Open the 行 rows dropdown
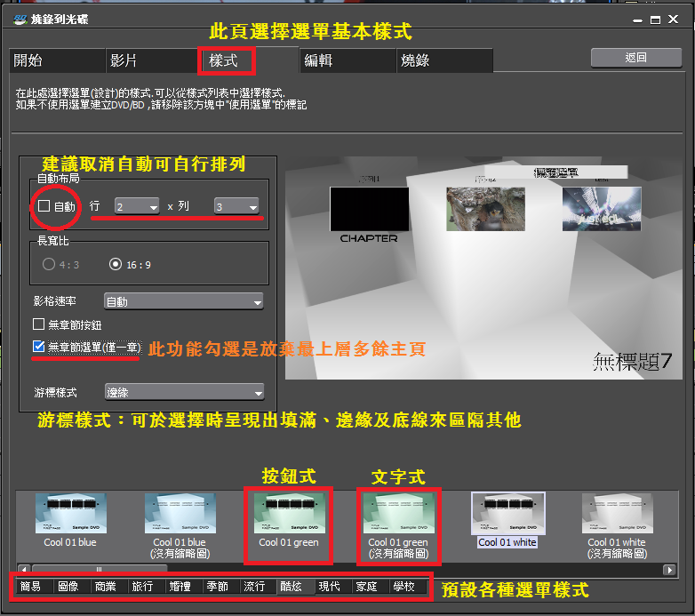Screen dimensions: 695x616 tap(136, 206)
